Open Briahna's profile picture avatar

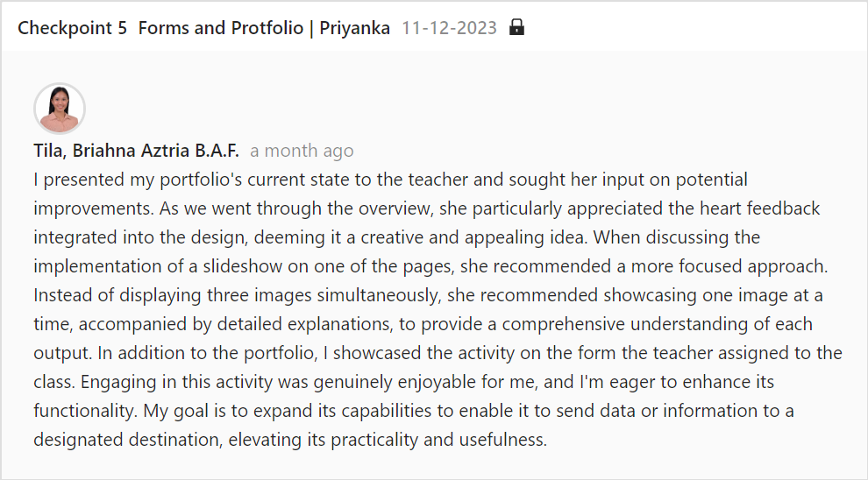60,109
